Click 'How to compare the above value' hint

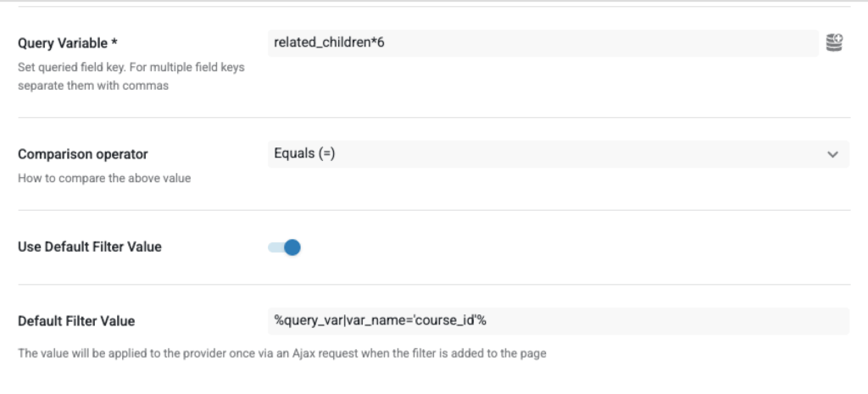104,178
